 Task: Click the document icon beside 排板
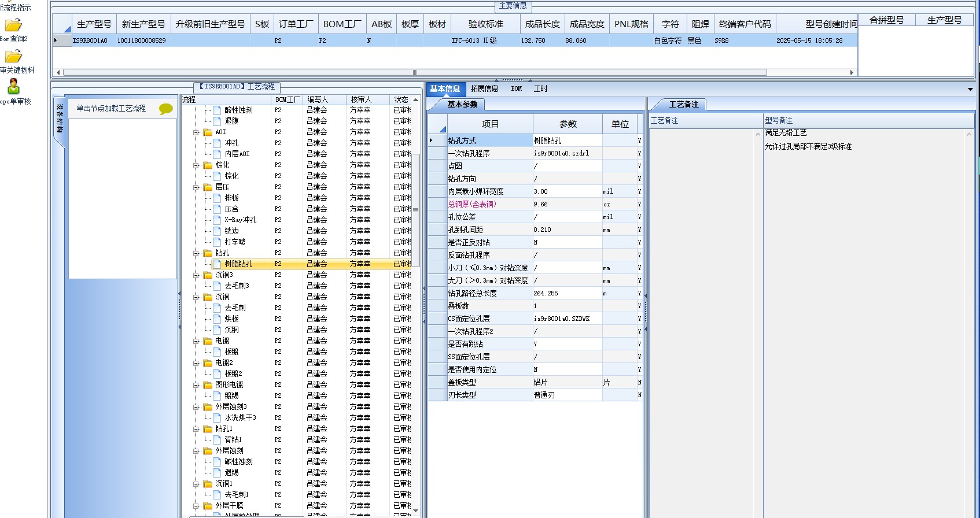(218, 198)
